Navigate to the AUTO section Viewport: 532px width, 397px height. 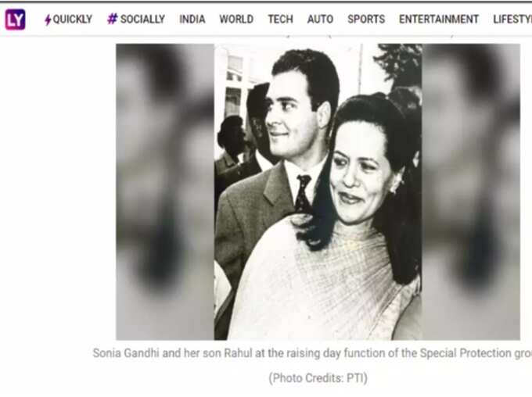click(x=320, y=20)
